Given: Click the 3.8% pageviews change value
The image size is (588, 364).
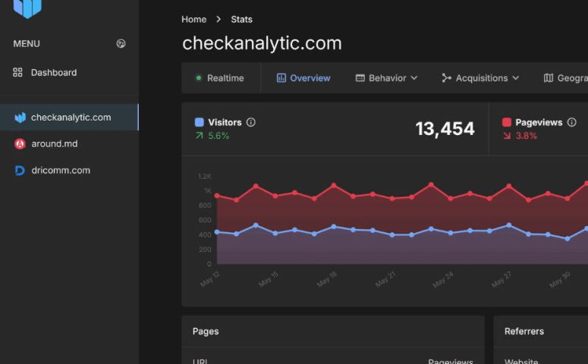Looking at the screenshot, I should pyautogui.click(x=526, y=136).
